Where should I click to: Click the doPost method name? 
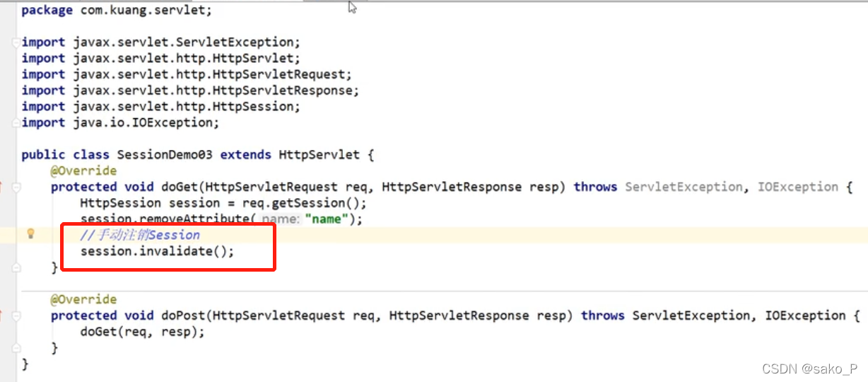(183, 316)
